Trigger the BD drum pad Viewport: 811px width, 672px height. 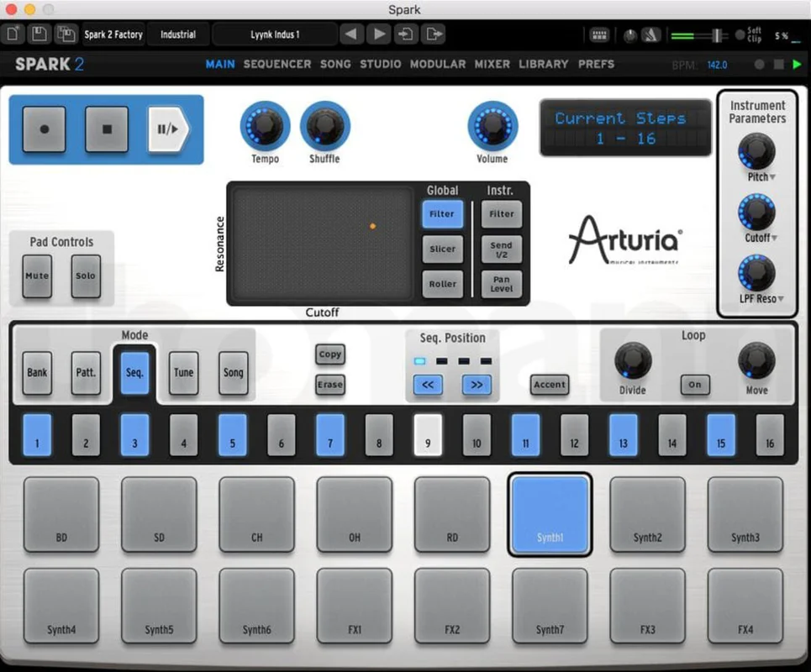click(x=61, y=514)
